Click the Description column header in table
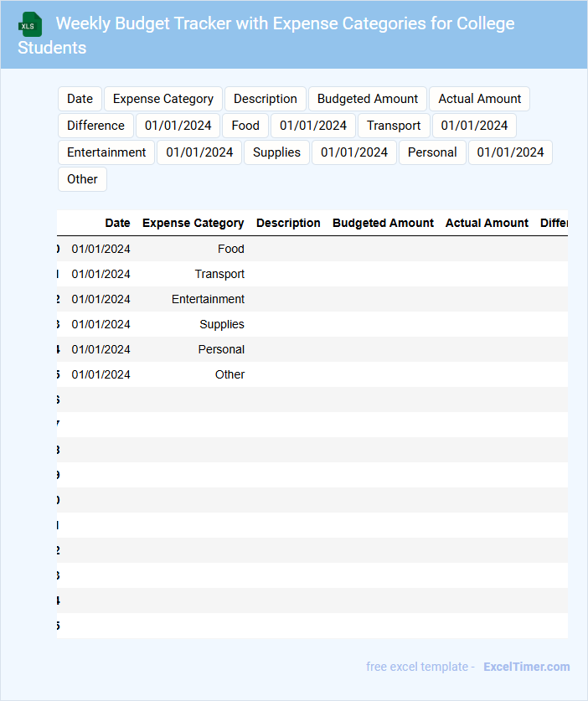 tap(288, 223)
